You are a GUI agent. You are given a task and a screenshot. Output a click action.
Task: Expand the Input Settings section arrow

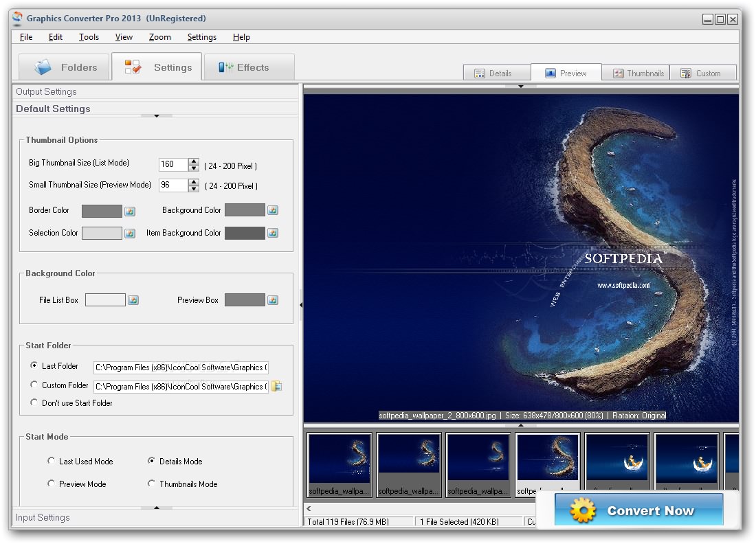pos(156,508)
